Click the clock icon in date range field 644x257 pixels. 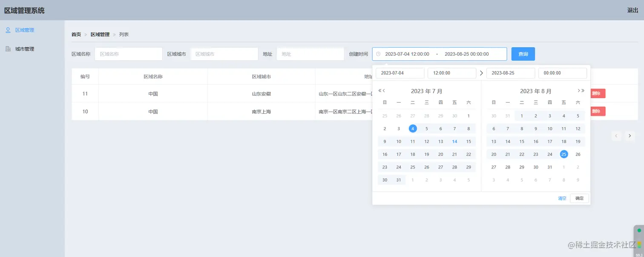tap(378, 54)
